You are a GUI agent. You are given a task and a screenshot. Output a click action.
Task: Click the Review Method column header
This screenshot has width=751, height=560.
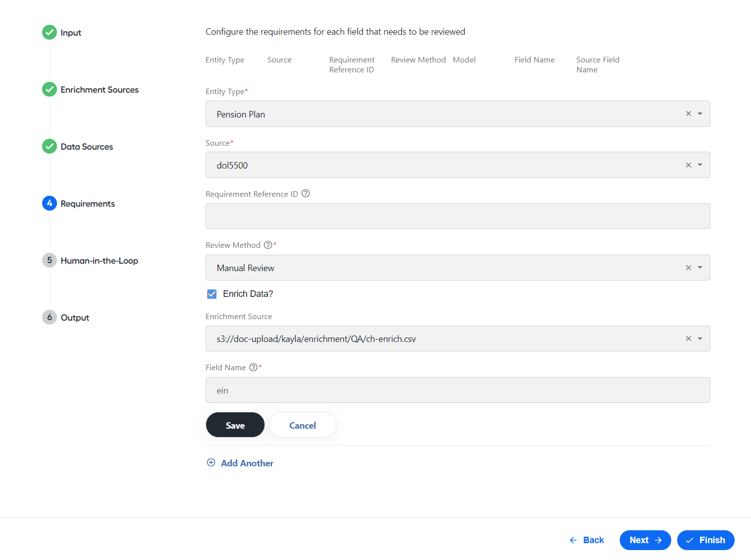click(419, 60)
